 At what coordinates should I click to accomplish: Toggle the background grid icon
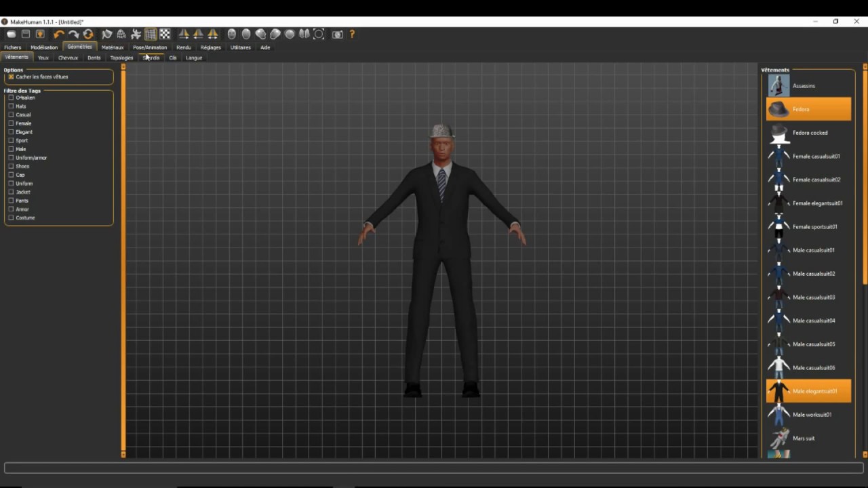(x=151, y=34)
